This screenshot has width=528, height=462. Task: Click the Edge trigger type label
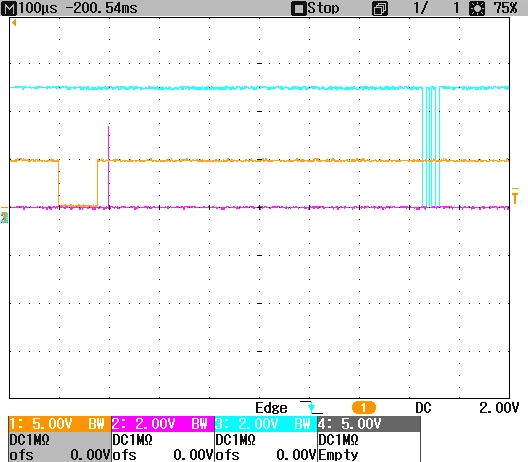[x=271, y=408]
